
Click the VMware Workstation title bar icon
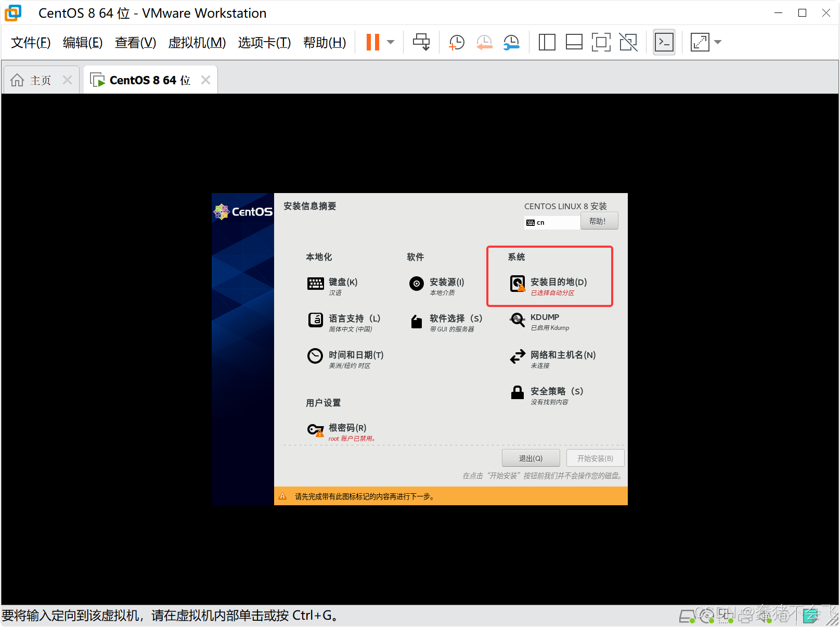tap(13, 13)
